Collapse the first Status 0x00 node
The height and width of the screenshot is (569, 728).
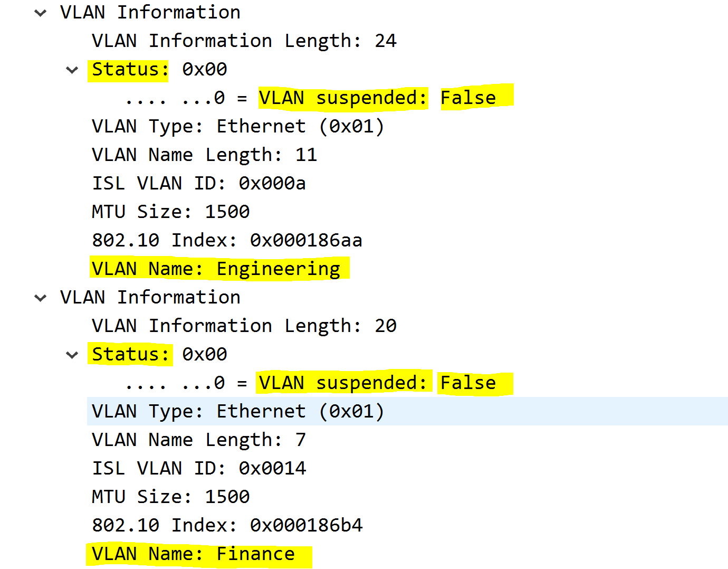[72, 70]
